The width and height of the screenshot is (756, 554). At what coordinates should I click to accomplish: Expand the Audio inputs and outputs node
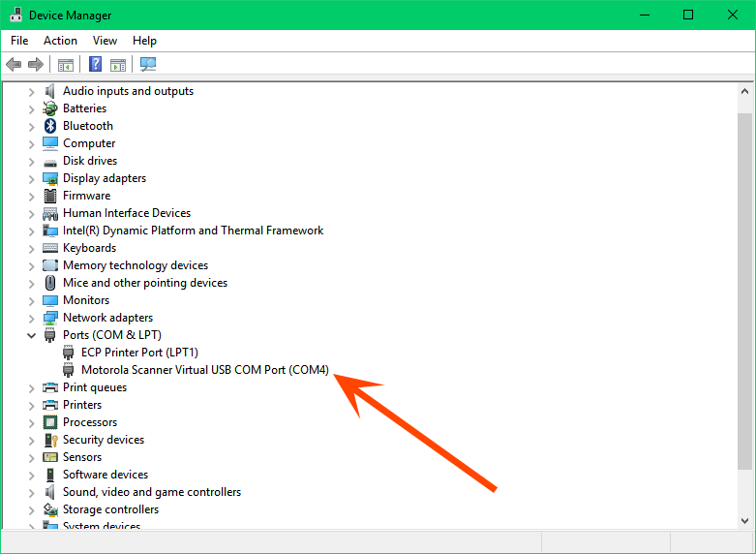[31, 91]
